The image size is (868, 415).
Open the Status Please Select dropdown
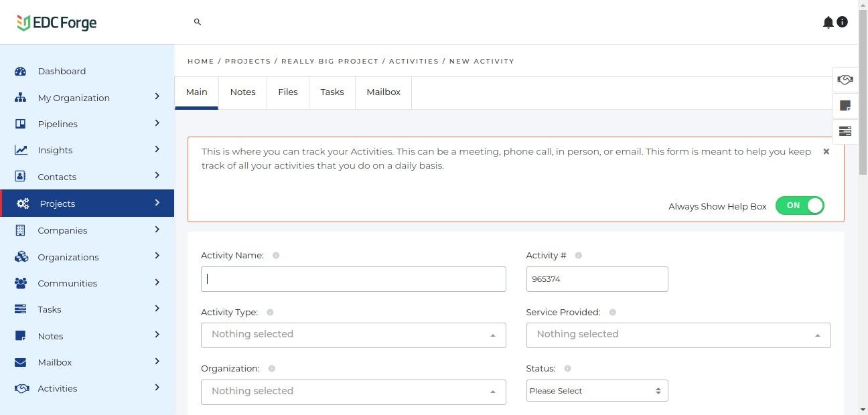597,391
